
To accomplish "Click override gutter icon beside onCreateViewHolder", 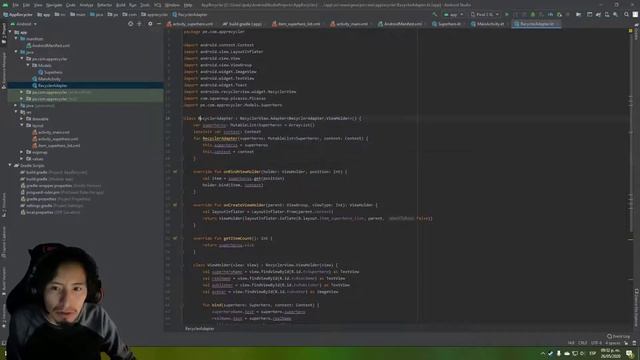I will tap(175, 205).
